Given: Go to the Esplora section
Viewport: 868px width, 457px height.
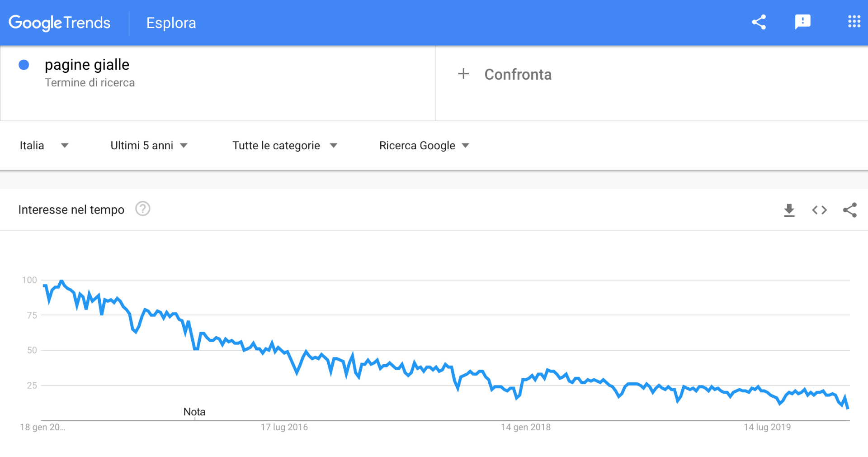Looking at the screenshot, I should [171, 23].
